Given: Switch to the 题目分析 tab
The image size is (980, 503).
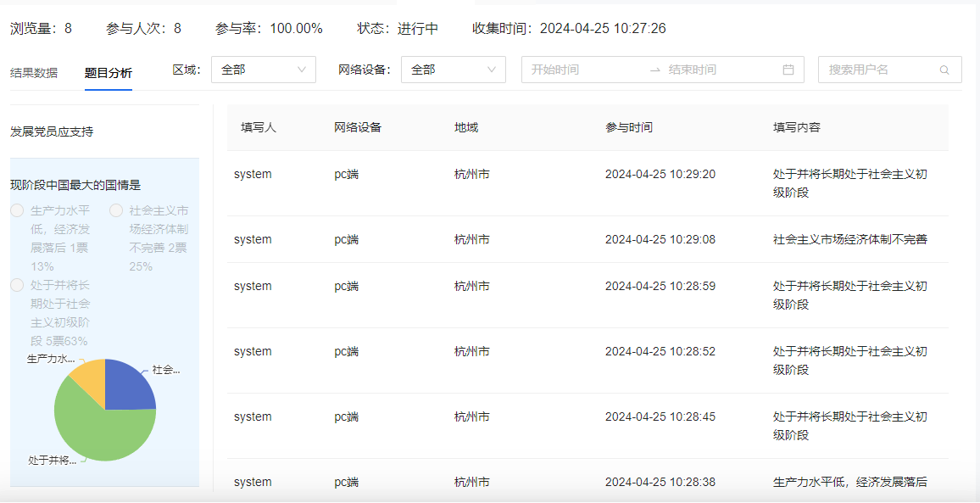Looking at the screenshot, I should 109,73.
